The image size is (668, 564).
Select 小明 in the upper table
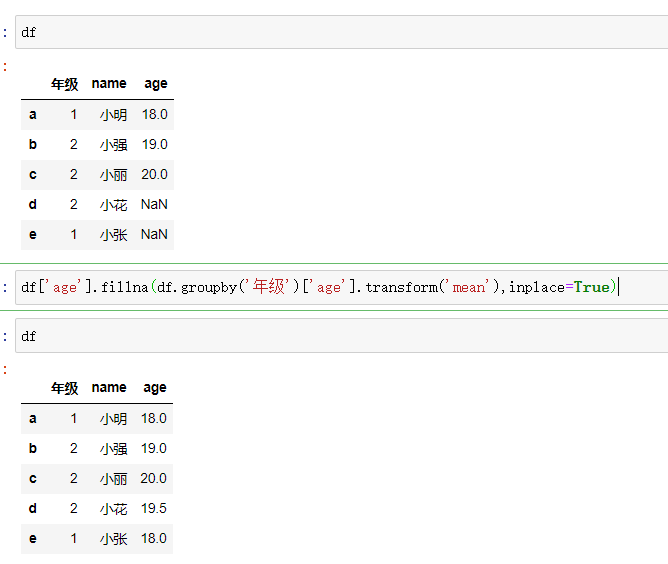point(113,115)
